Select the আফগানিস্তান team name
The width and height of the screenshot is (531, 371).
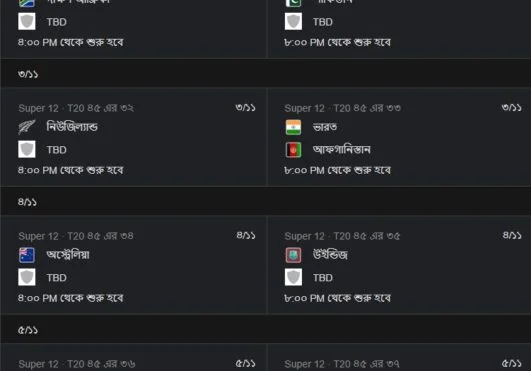(341, 149)
